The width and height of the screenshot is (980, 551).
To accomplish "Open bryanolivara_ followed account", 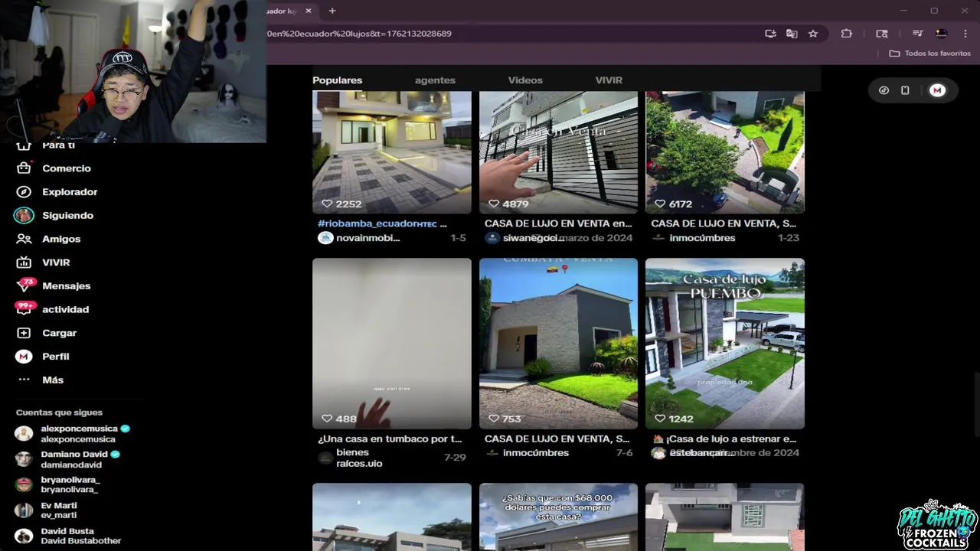I will tap(58, 484).
